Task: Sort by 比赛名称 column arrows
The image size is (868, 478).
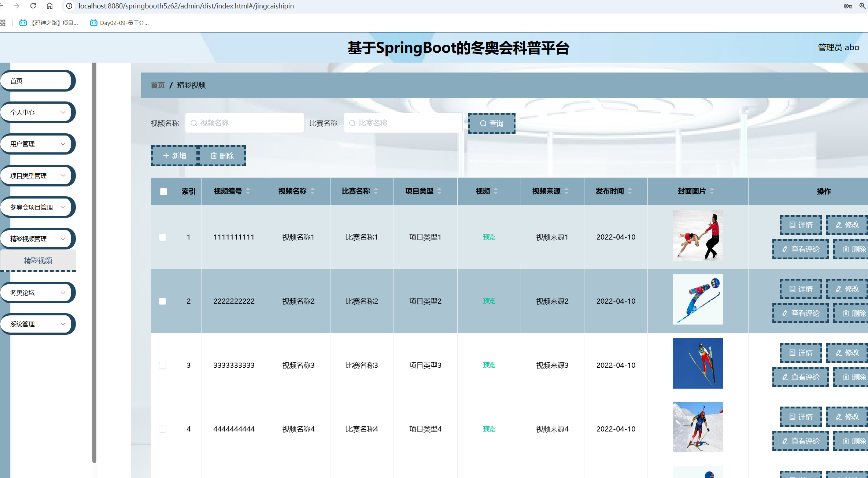Action: [x=376, y=191]
